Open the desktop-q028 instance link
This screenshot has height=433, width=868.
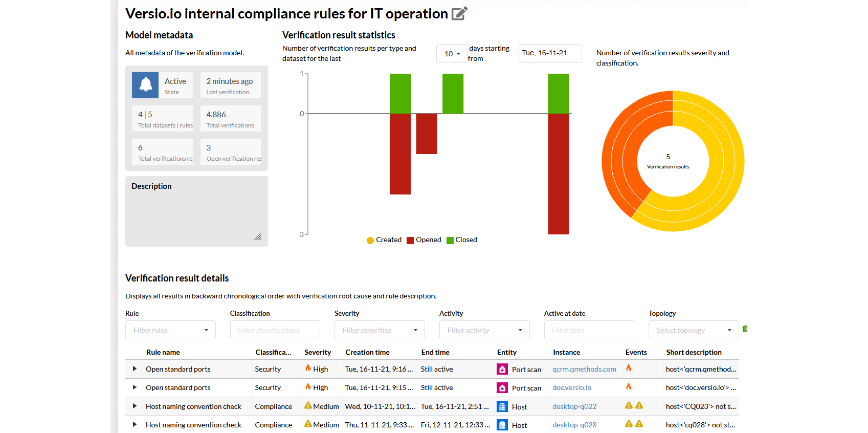coord(574,425)
